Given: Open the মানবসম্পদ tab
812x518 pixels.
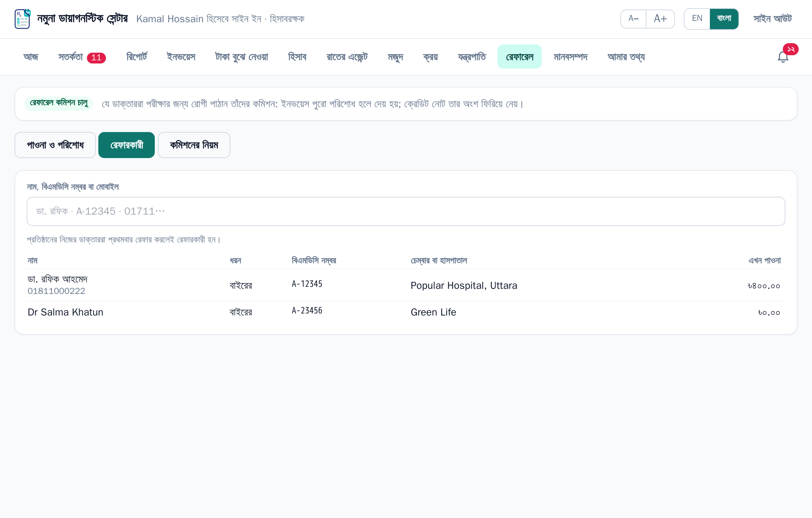Looking at the screenshot, I should click(570, 57).
